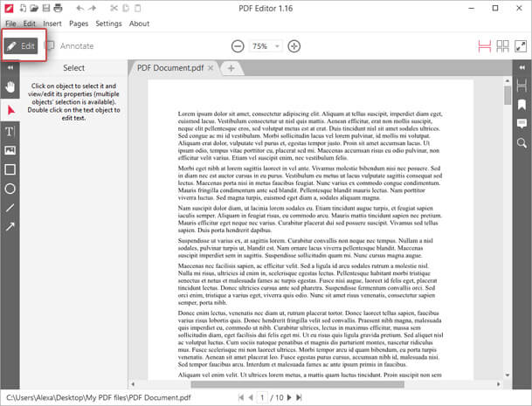Switch to Annotate mode

tap(69, 45)
